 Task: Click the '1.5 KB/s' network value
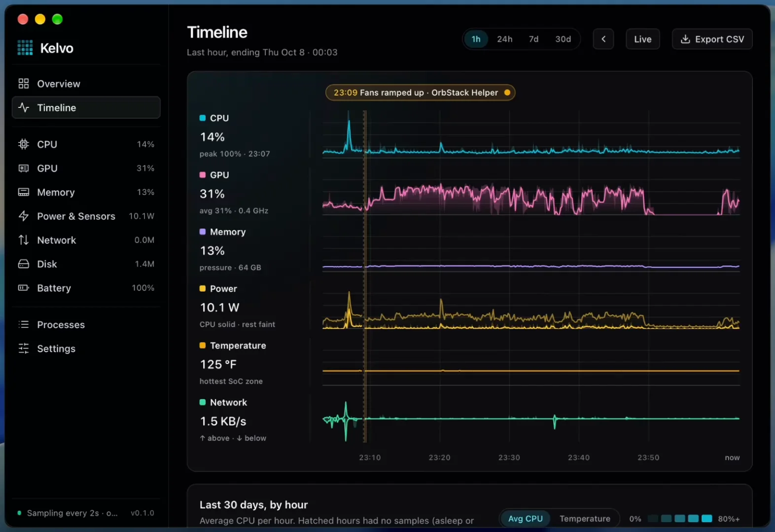223,421
